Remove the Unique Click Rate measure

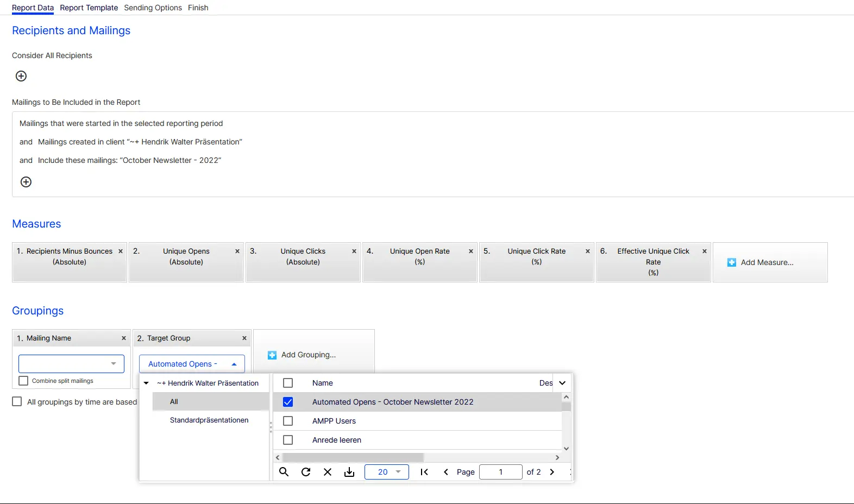(588, 251)
